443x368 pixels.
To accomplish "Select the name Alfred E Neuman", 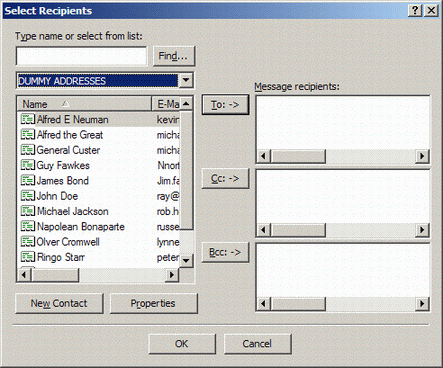I will [73, 119].
